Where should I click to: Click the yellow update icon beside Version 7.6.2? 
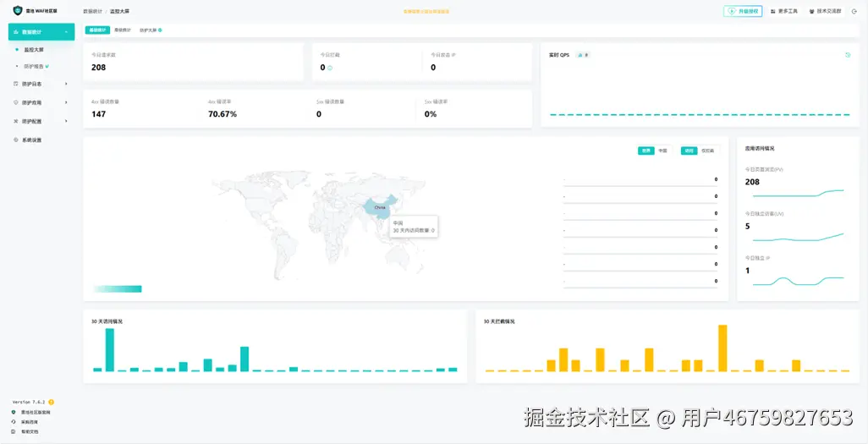coord(51,402)
